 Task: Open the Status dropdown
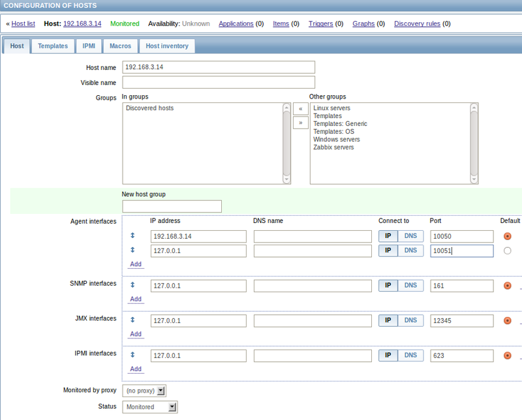149,406
